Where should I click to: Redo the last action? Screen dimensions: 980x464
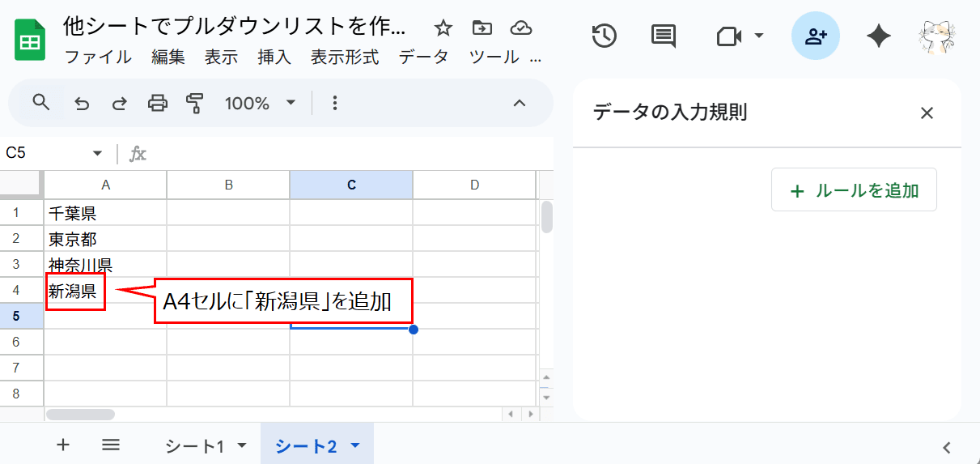tap(120, 103)
